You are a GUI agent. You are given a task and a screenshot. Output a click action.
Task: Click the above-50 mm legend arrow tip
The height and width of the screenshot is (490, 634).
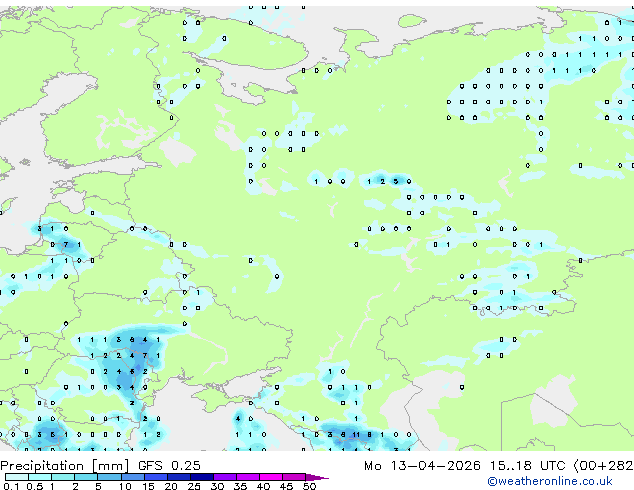317,477
